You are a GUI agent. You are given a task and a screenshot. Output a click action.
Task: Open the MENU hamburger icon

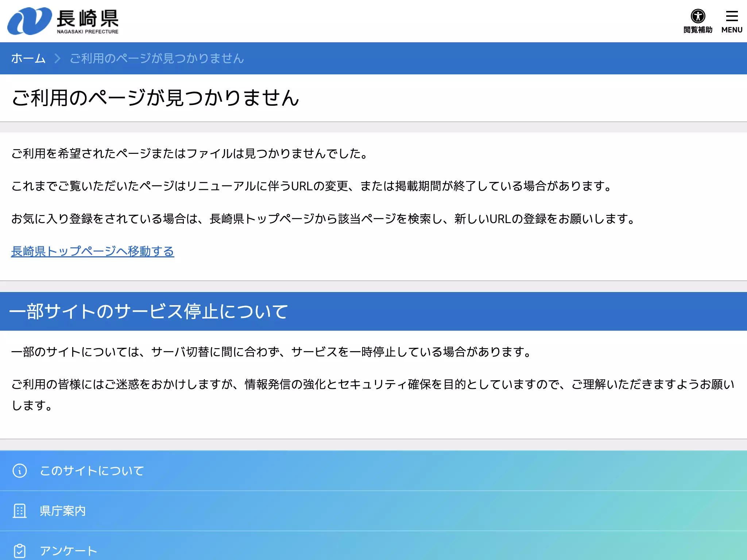pyautogui.click(x=732, y=21)
